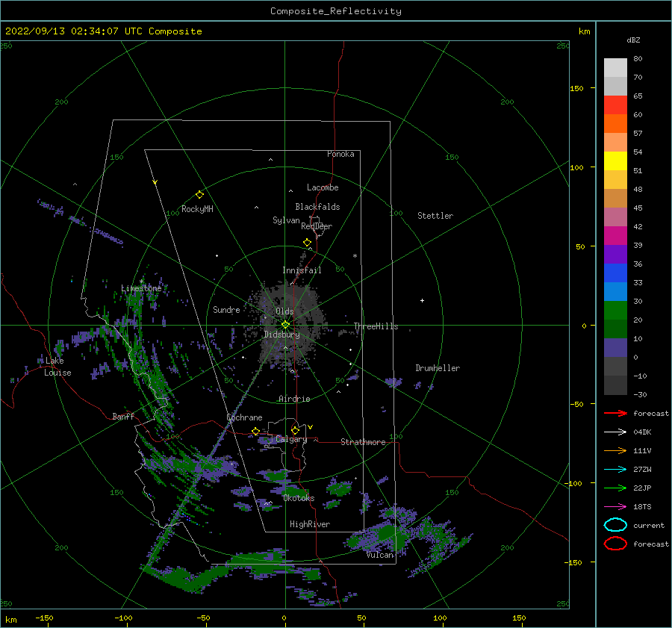Screen dimensions: 672x628
Task: Click the cyan 27ZW arrow icon
Action: [615, 470]
